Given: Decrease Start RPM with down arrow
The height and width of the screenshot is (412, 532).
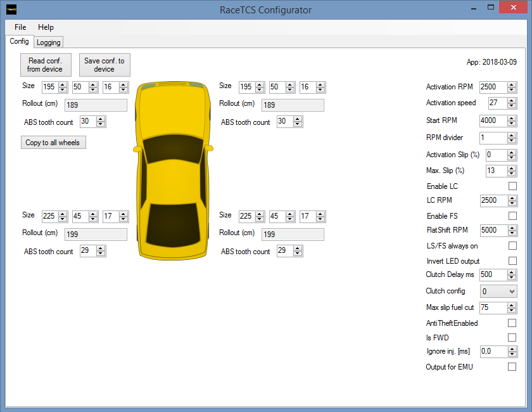Looking at the screenshot, I should (x=512, y=123).
